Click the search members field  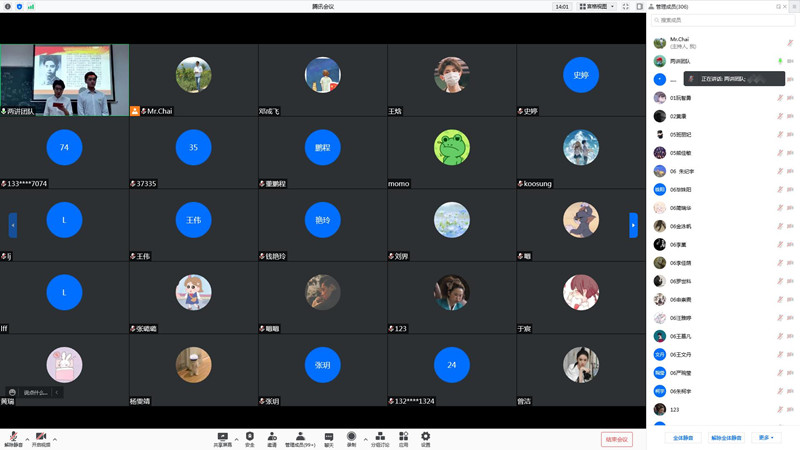tap(723, 20)
